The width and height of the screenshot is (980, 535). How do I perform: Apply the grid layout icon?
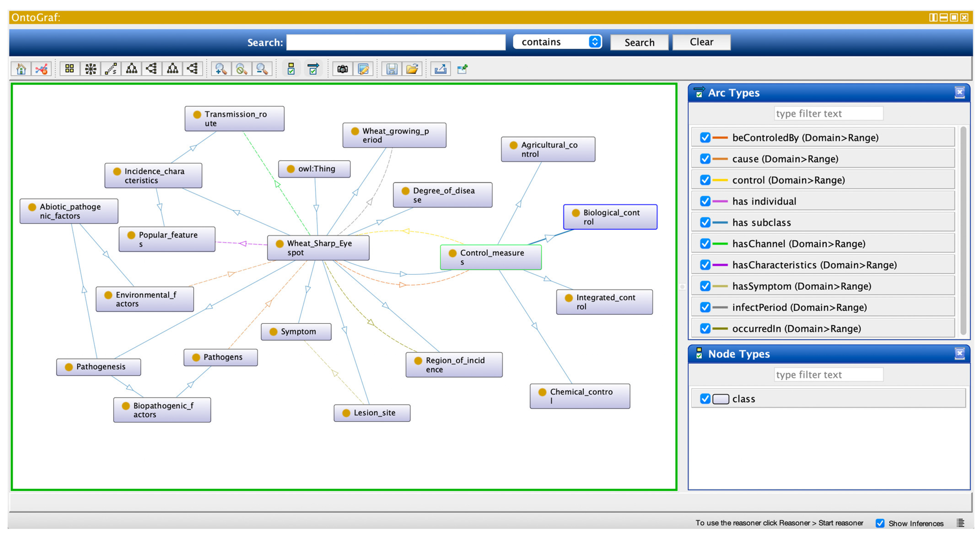click(x=70, y=69)
